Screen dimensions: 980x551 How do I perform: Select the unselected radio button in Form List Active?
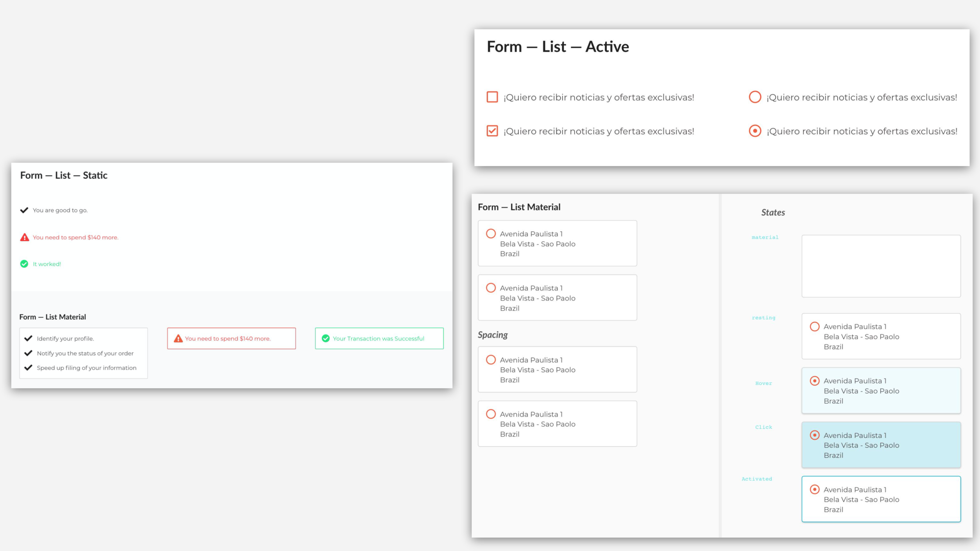tap(755, 97)
